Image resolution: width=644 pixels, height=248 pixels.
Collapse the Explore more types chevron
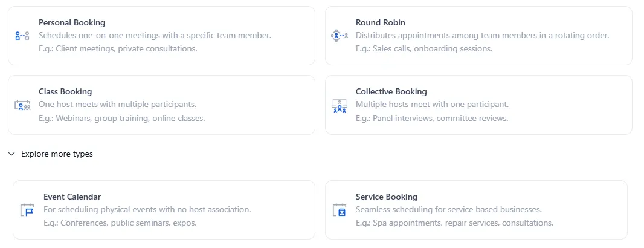(x=11, y=154)
